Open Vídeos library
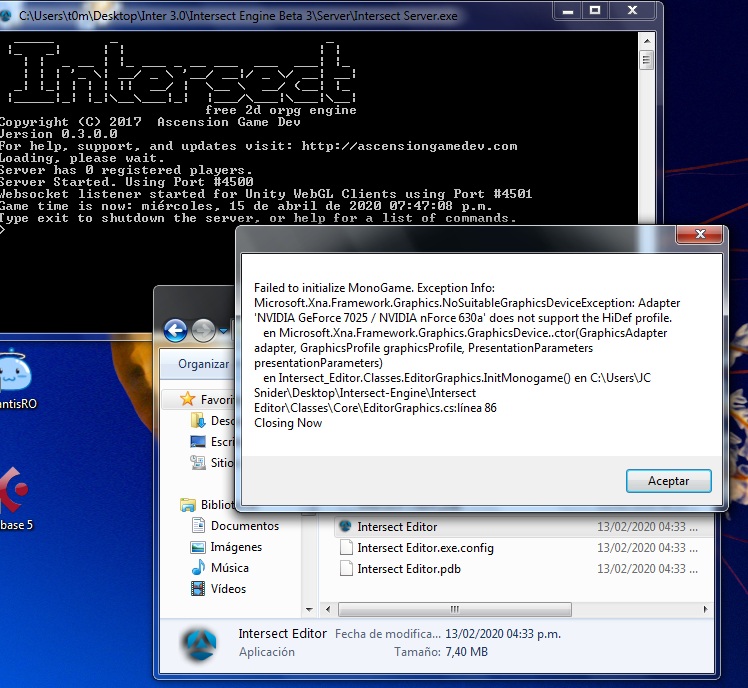The width and height of the screenshot is (748, 688). 228,589
